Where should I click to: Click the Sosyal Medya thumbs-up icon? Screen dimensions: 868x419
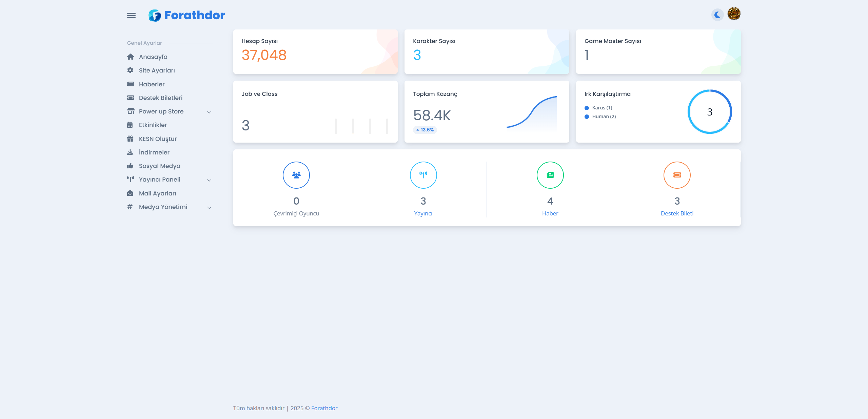130,166
